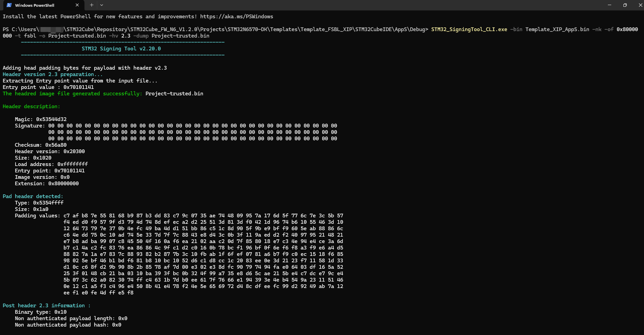Viewport: 644px width, 335px height.
Task: Click the 'Signature:' label
Action: 30,126
